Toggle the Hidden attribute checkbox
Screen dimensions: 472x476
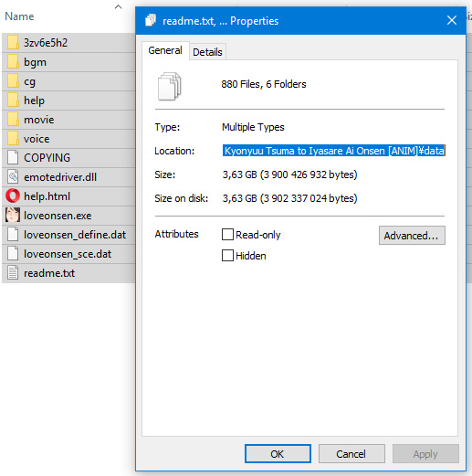pos(227,256)
